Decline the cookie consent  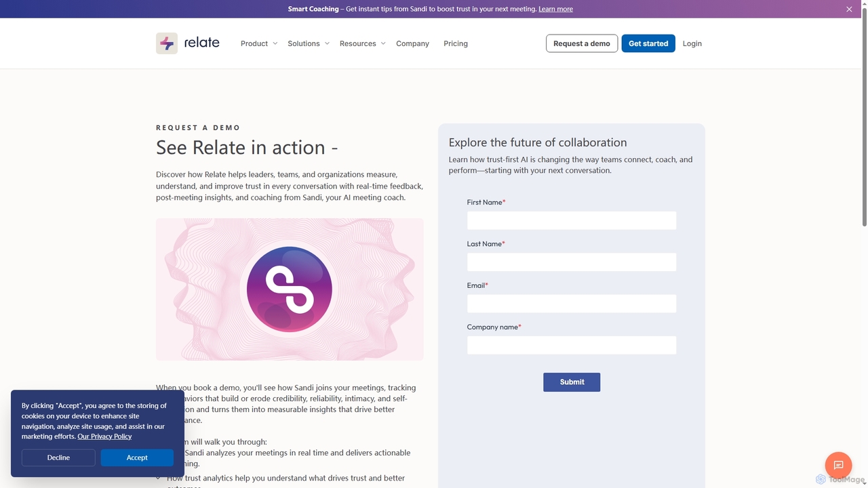coord(58,457)
